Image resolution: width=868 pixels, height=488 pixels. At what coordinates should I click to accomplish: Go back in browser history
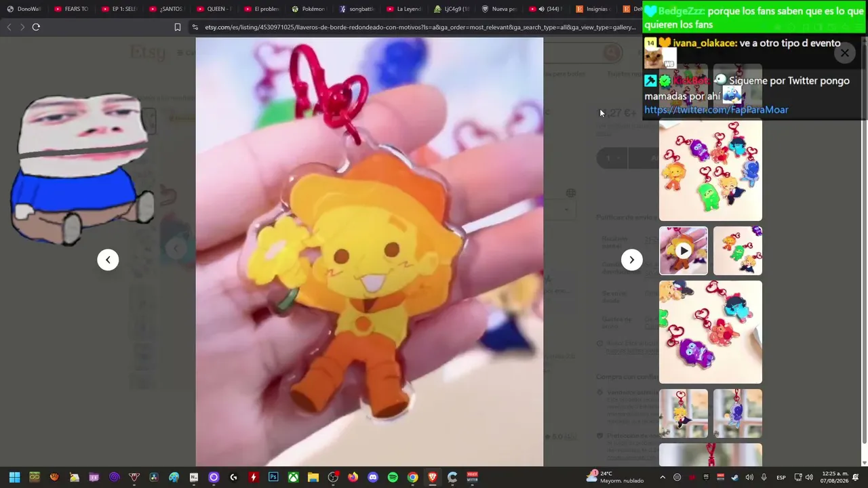click(9, 27)
